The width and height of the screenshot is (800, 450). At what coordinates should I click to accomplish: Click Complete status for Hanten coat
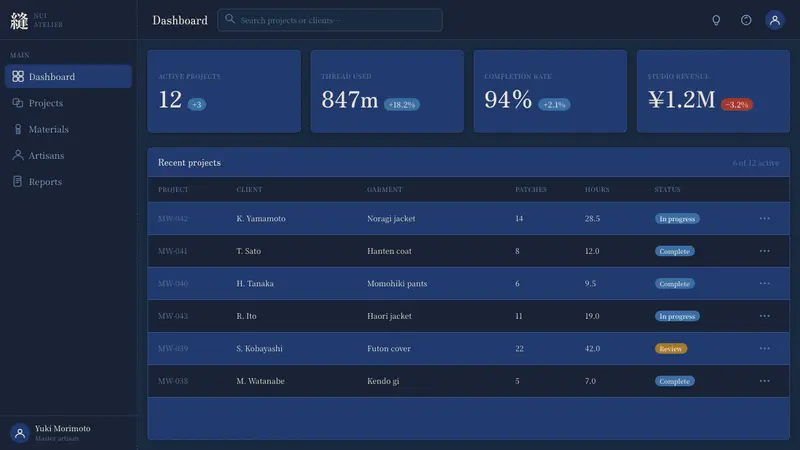674,252
